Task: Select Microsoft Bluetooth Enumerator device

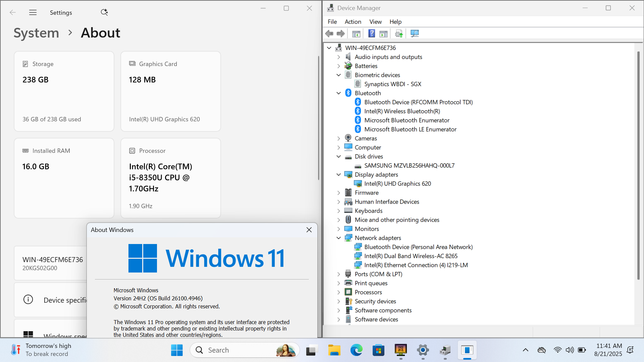Action: [x=407, y=120]
